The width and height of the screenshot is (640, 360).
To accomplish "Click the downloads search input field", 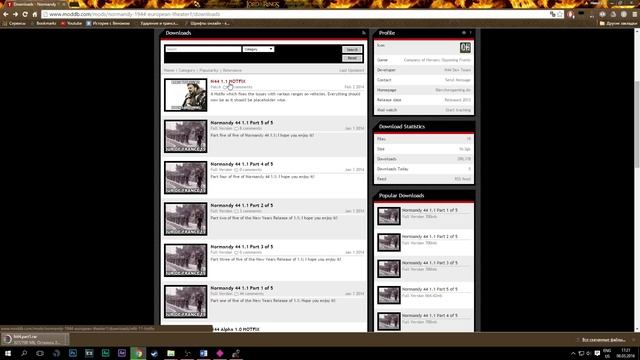I will (x=203, y=49).
